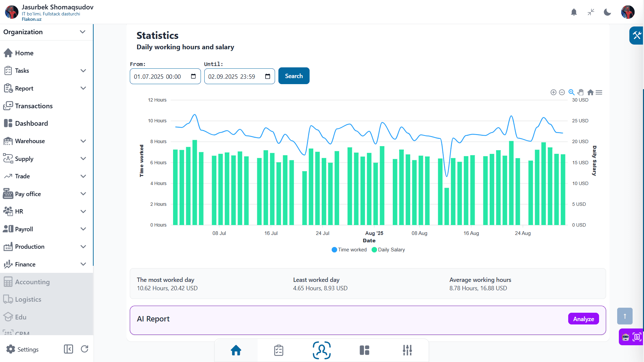Viewport: 644px width, 362px height.
Task: Toggle dark mode moon icon
Action: [x=607, y=12]
